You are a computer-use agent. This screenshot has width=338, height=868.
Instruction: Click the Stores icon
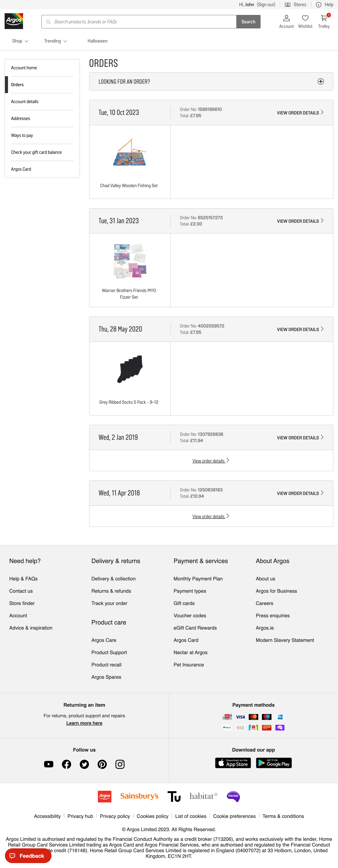(288, 4)
